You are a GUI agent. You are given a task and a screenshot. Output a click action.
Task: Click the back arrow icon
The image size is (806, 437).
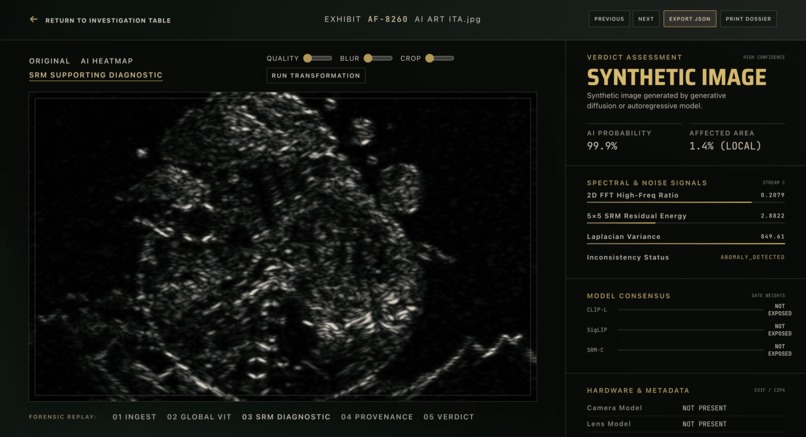[x=33, y=20]
